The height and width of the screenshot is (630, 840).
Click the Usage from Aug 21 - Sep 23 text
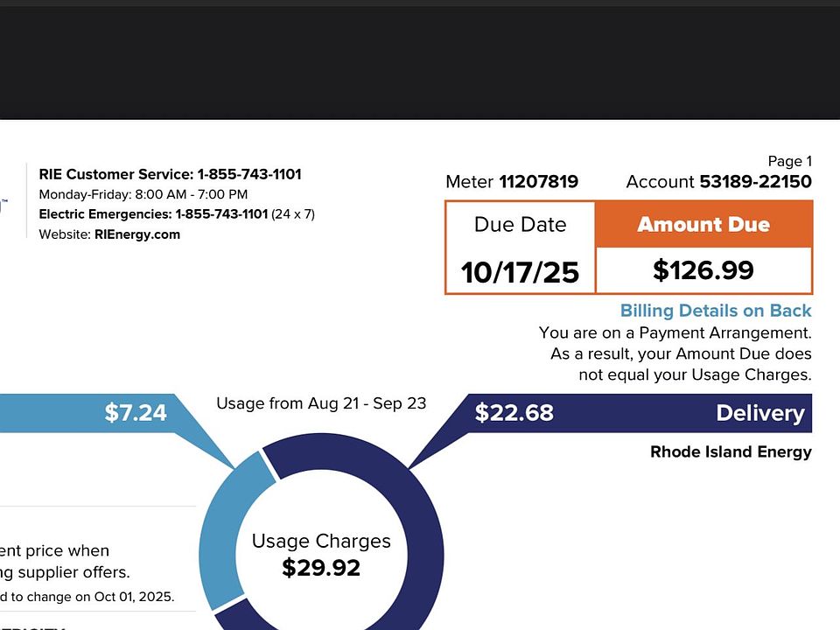pos(321,403)
